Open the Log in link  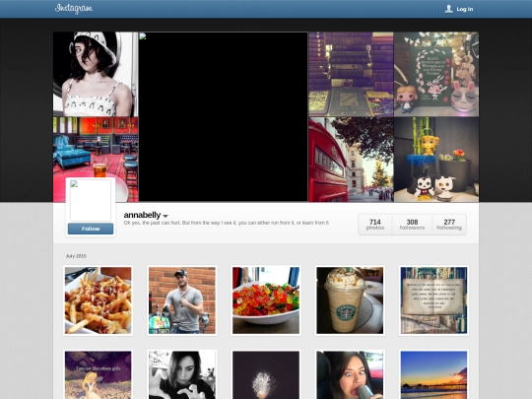point(464,9)
